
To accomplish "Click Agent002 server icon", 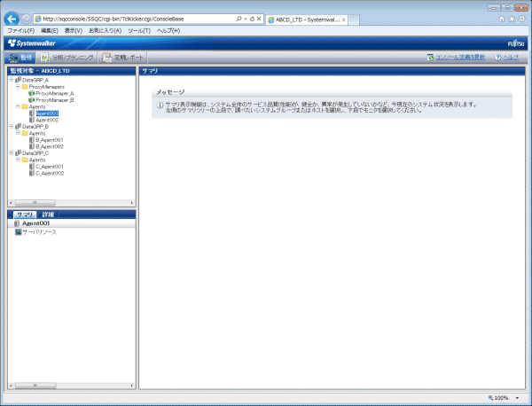I will click(x=32, y=120).
